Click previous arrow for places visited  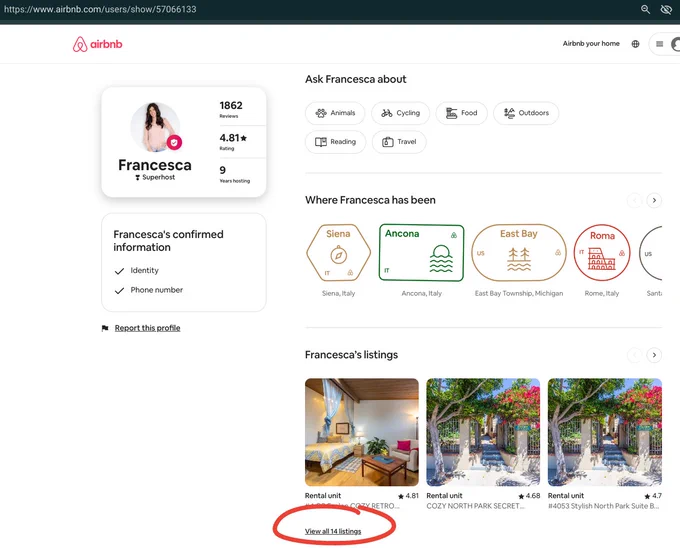coord(634,200)
